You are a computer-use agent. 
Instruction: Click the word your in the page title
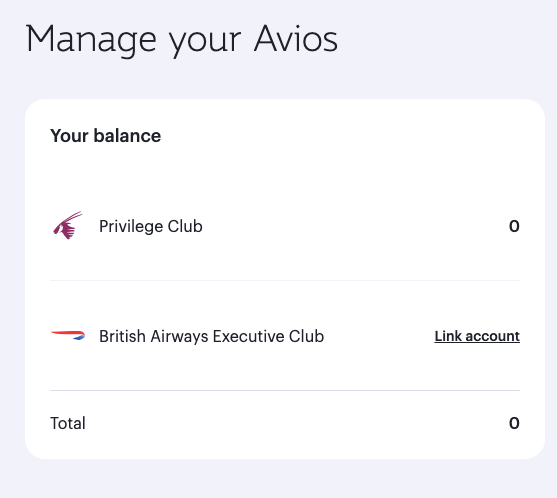coord(205,42)
